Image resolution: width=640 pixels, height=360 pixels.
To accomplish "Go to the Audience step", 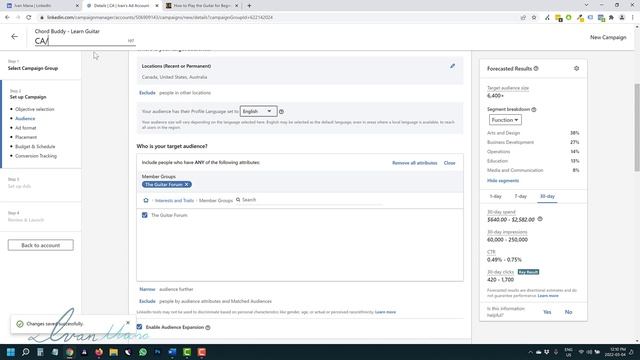I will (x=25, y=119).
